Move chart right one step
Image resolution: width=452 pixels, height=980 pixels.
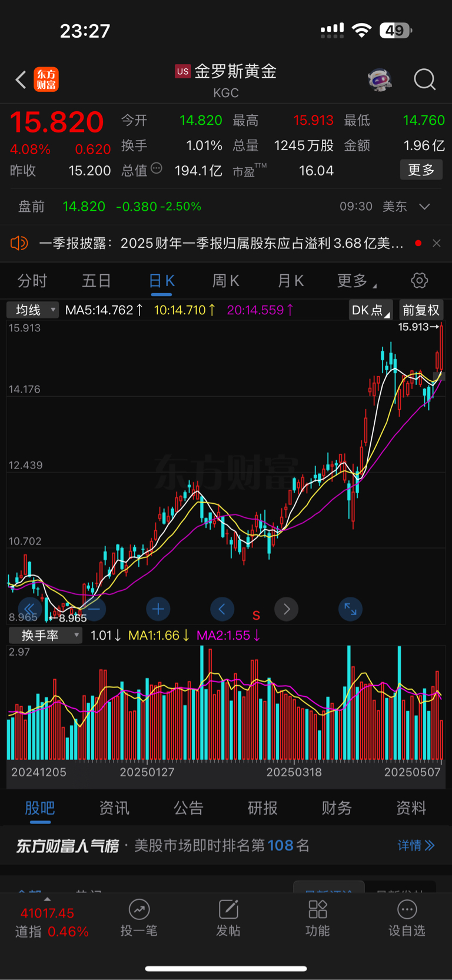287,609
